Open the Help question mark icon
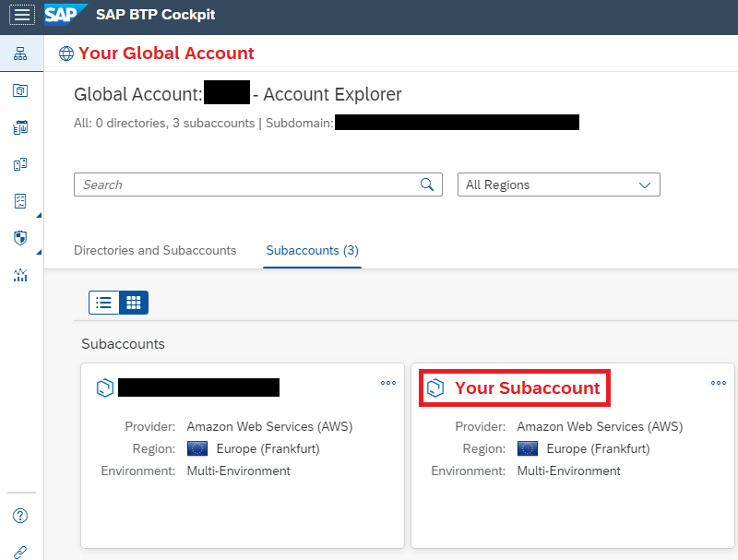Viewport: 738px width, 560px height. [x=20, y=516]
